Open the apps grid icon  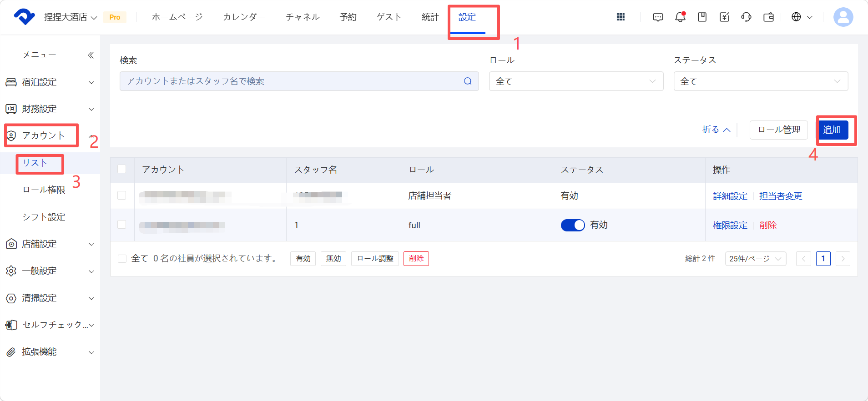(x=621, y=17)
